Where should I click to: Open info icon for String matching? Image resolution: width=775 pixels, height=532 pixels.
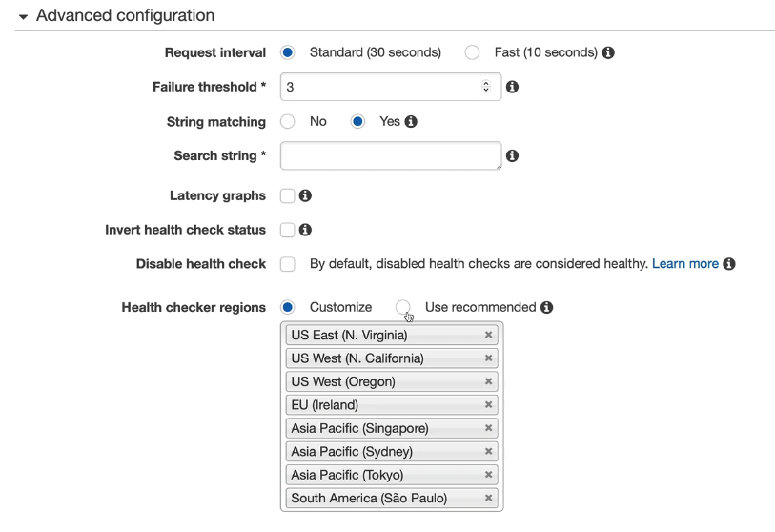[x=411, y=122]
